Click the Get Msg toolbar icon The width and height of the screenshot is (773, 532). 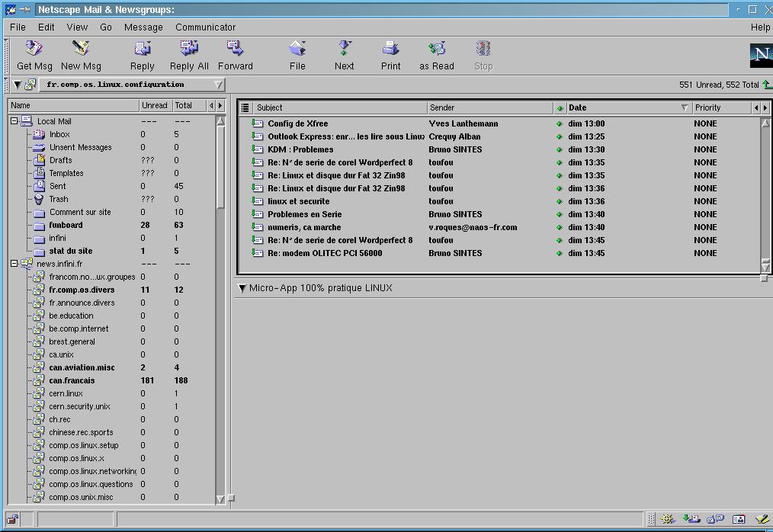click(x=34, y=48)
